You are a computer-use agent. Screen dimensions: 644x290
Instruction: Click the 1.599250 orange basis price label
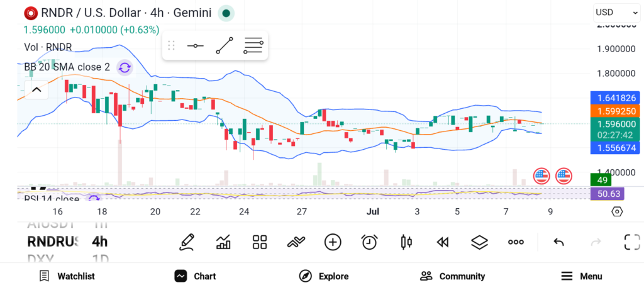615,111
